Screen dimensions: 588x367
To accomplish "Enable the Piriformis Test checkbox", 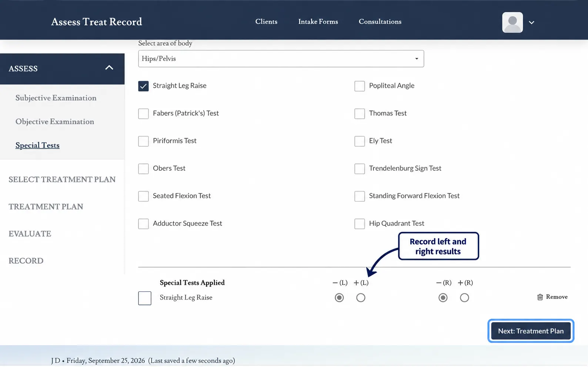I will tap(143, 141).
